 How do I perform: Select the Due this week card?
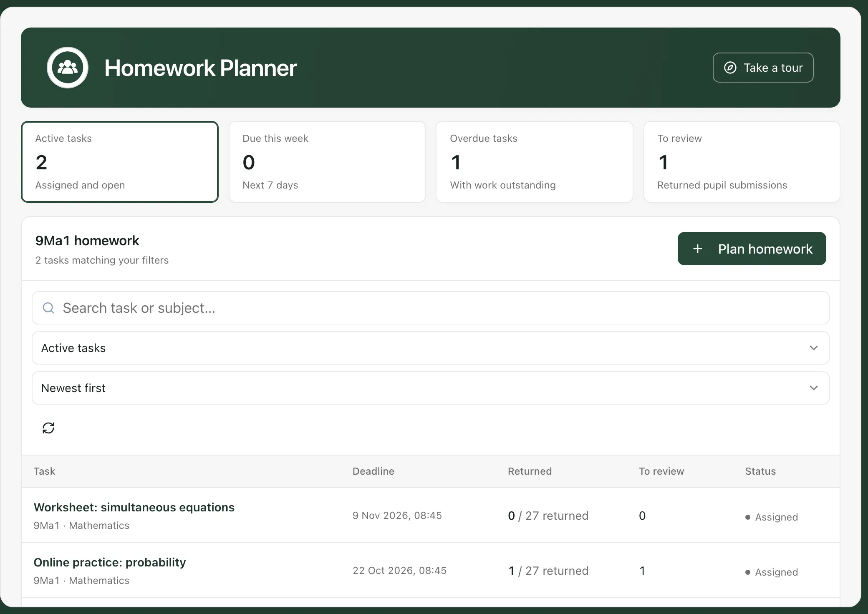327,162
